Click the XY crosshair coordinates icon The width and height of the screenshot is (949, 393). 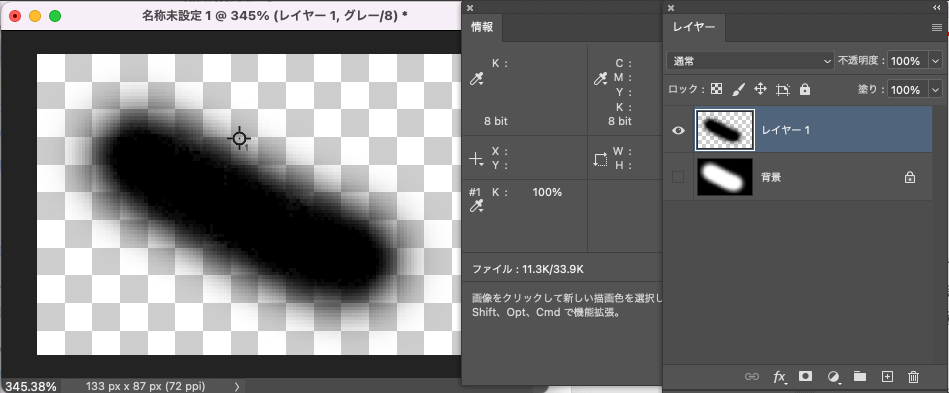point(477,159)
